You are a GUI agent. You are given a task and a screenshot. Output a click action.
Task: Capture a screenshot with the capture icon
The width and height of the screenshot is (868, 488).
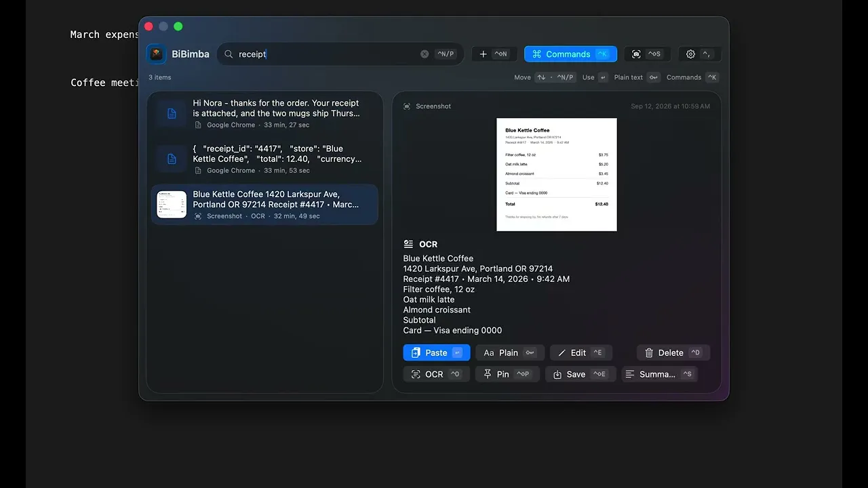[646, 54]
